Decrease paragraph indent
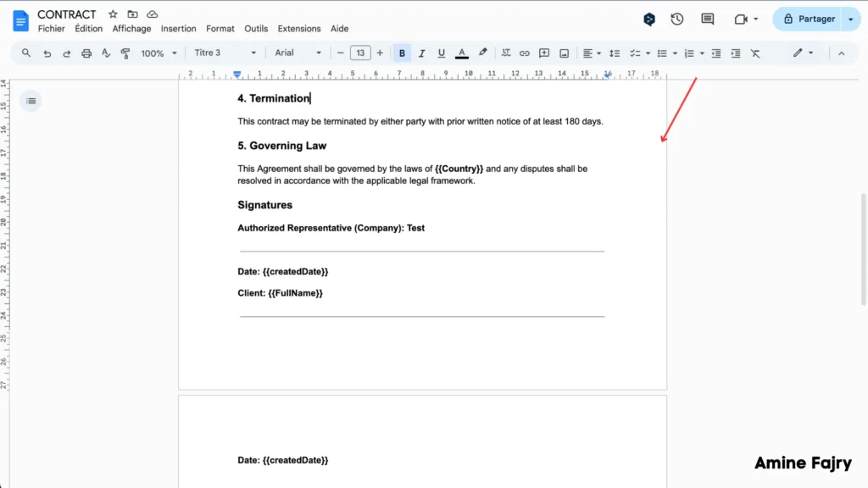868x488 pixels. [716, 53]
